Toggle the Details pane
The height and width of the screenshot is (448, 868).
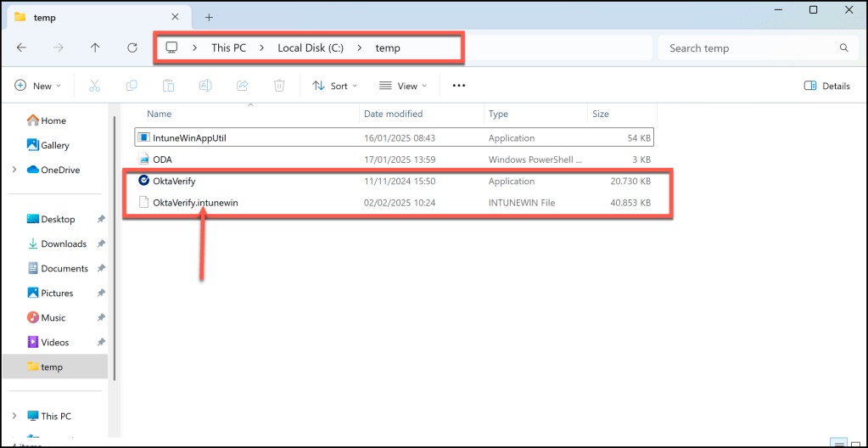point(826,86)
